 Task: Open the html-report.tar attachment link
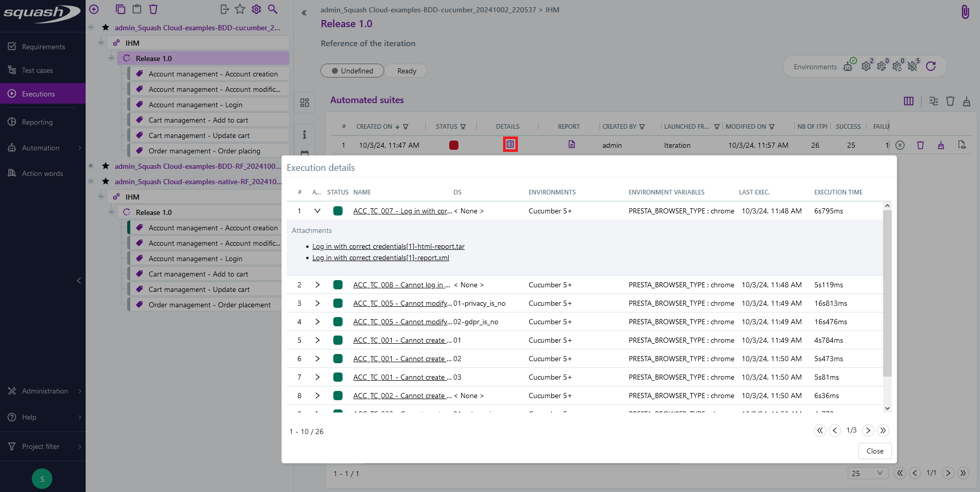(x=388, y=246)
